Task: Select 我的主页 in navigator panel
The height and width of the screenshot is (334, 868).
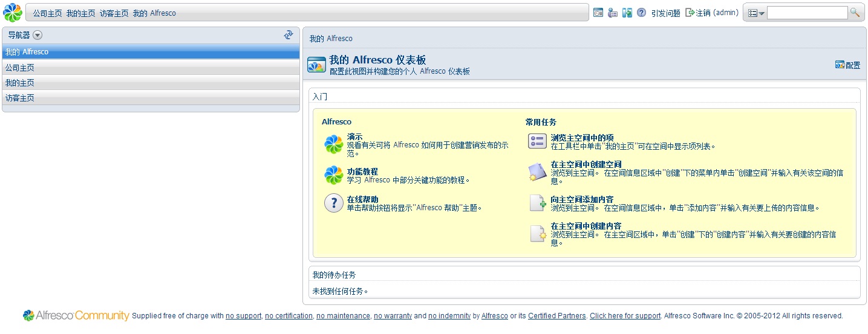Action: (151, 83)
